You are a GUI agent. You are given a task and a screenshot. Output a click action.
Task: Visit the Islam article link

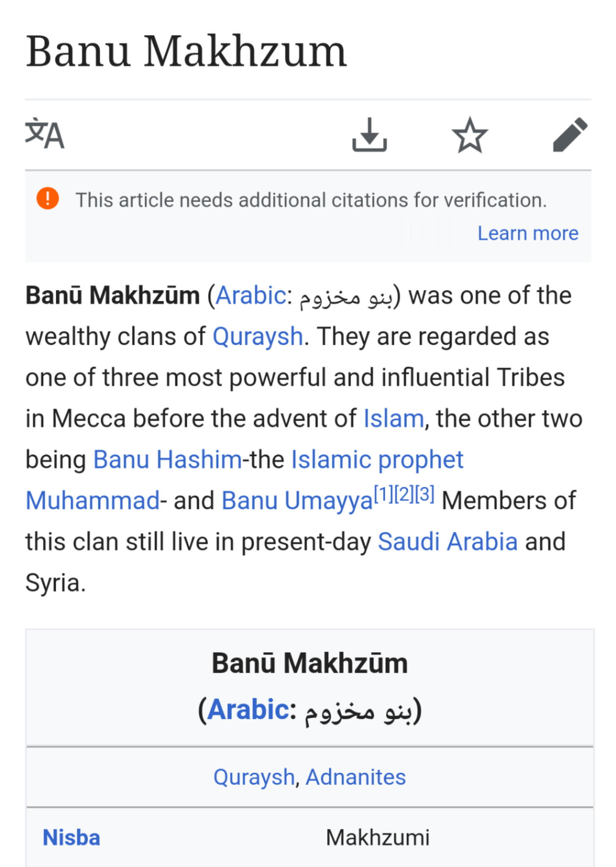[x=394, y=419]
